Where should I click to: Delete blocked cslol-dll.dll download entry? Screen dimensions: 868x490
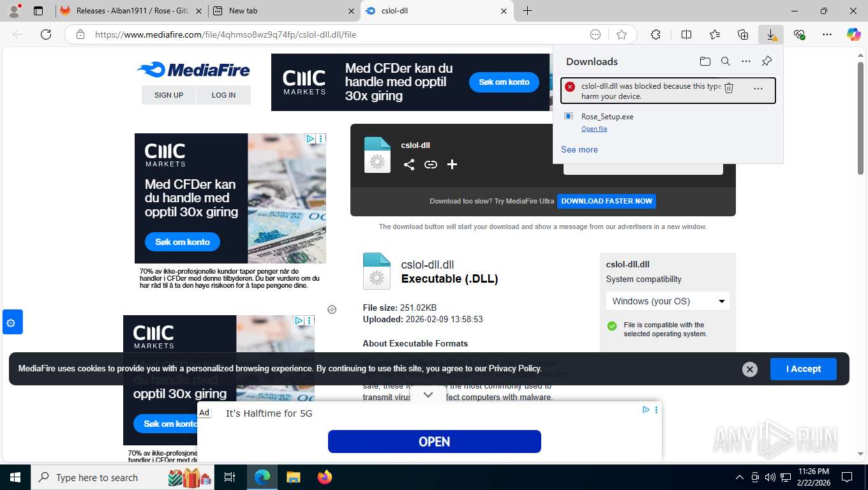(729, 88)
